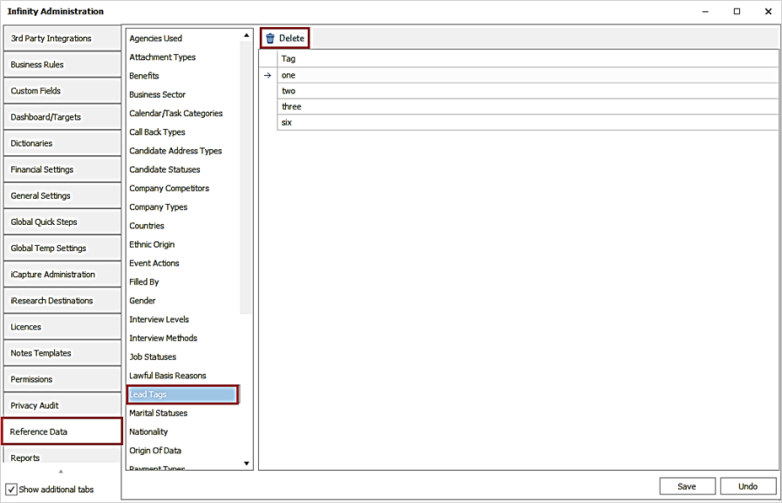This screenshot has width=782, height=503.
Task: Open the Reference Data tab
Action: tap(62, 432)
